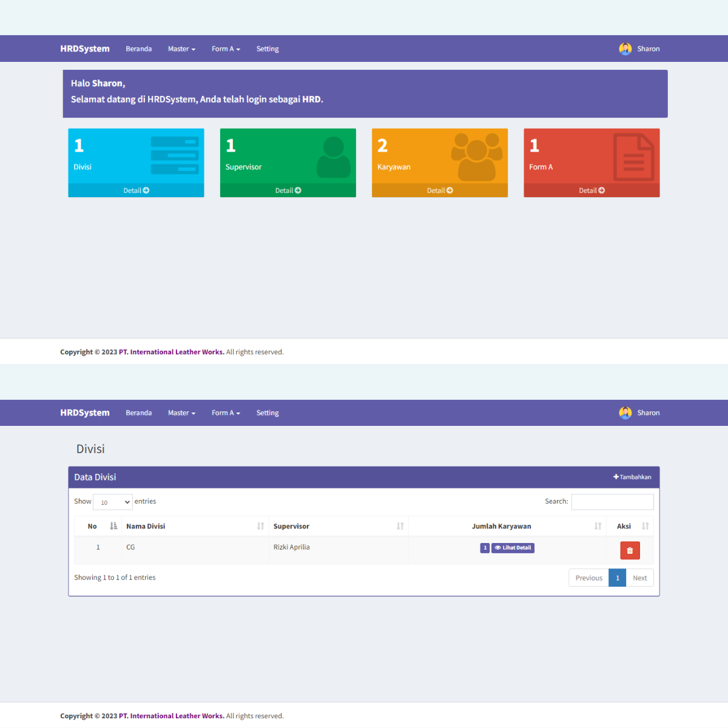Open Beranda in the dashboard navbar
Screen dimensions: 728x728
pyautogui.click(x=139, y=49)
